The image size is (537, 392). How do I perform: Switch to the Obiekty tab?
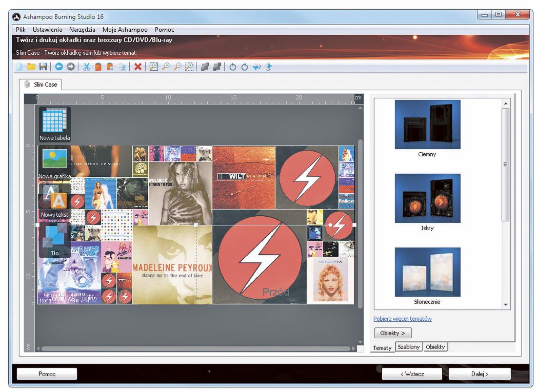point(435,347)
